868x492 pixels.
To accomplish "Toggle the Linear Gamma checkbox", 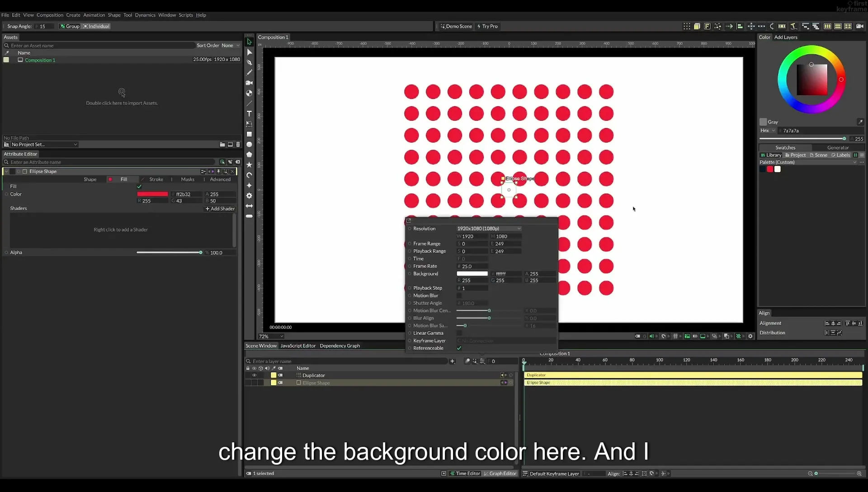I will point(459,333).
